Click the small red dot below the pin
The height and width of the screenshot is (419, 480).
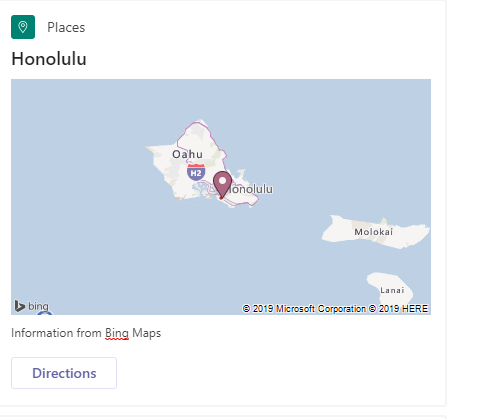pyautogui.click(x=221, y=198)
